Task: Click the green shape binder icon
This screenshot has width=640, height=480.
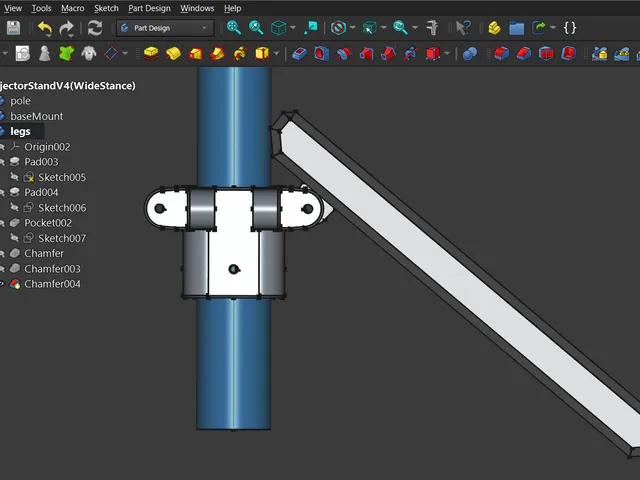Action: pyautogui.click(x=67, y=53)
